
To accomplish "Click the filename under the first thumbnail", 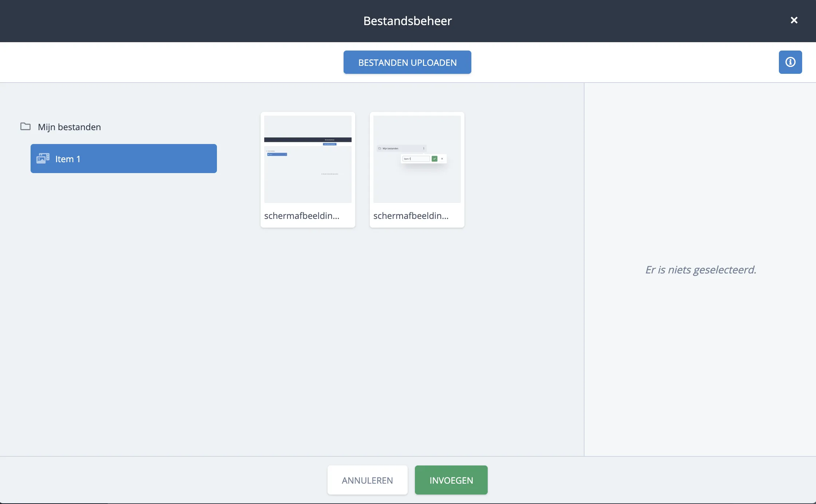I will (x=302, y=216).
